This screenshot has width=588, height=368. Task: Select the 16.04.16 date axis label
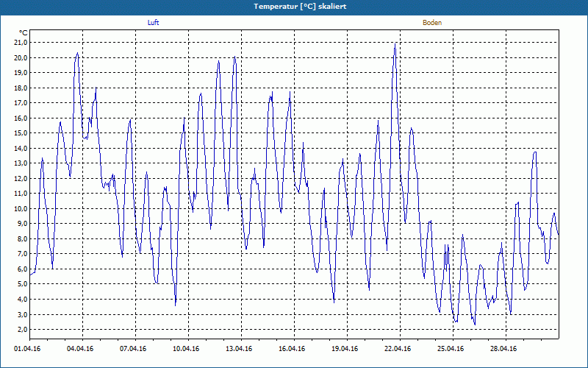(292, 349)
